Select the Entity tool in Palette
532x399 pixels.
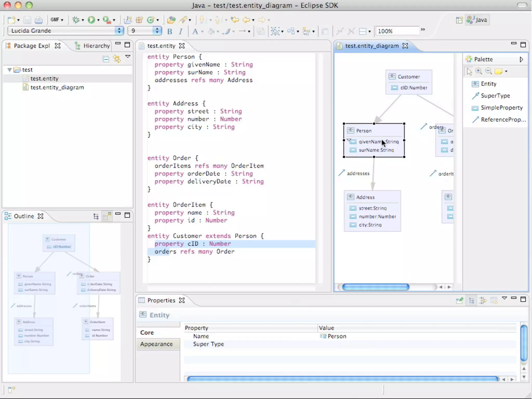click(x=488, y=84)
